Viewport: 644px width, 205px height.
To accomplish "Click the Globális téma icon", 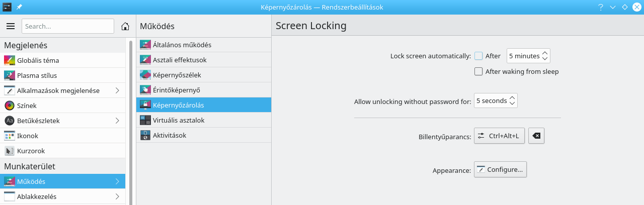I will [x=10, y=60].
